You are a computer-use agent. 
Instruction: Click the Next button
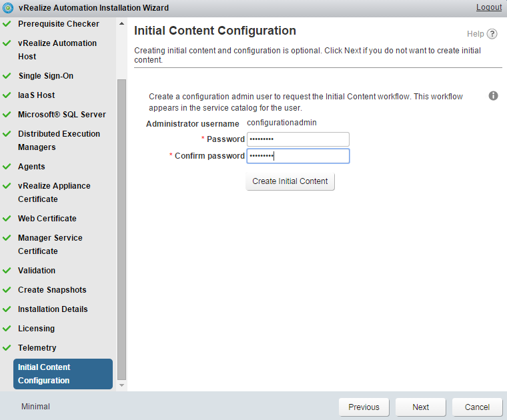pos(420,407)
